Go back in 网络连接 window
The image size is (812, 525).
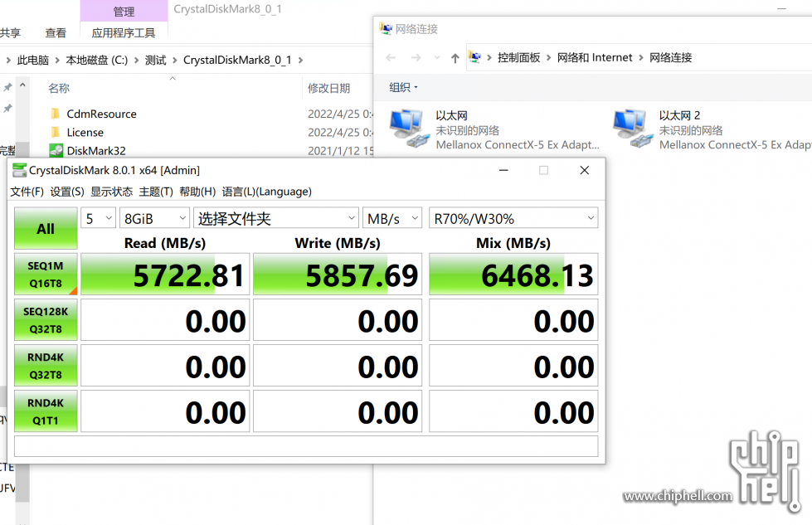[391, 57]
